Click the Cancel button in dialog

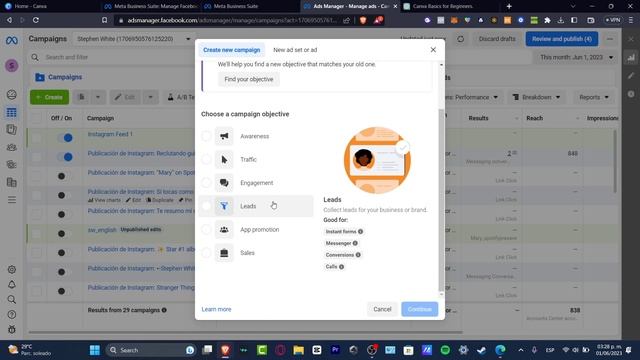(382, 309)
